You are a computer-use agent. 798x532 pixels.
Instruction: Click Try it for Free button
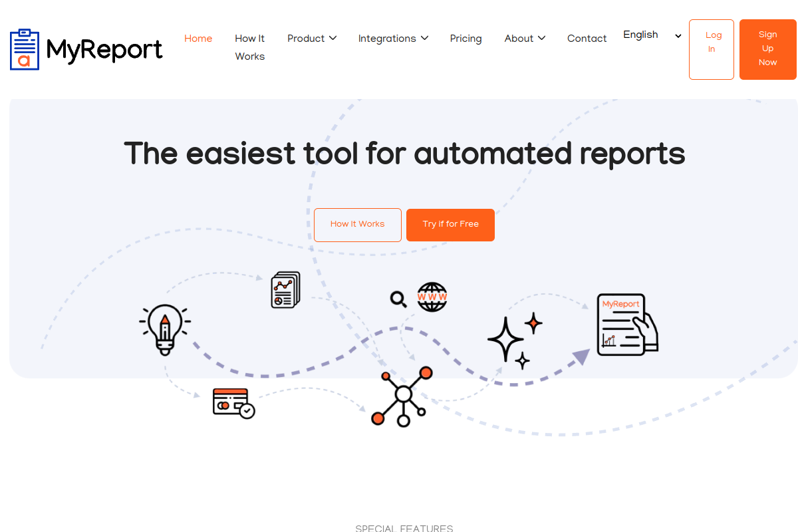click(x=450, y=225)
